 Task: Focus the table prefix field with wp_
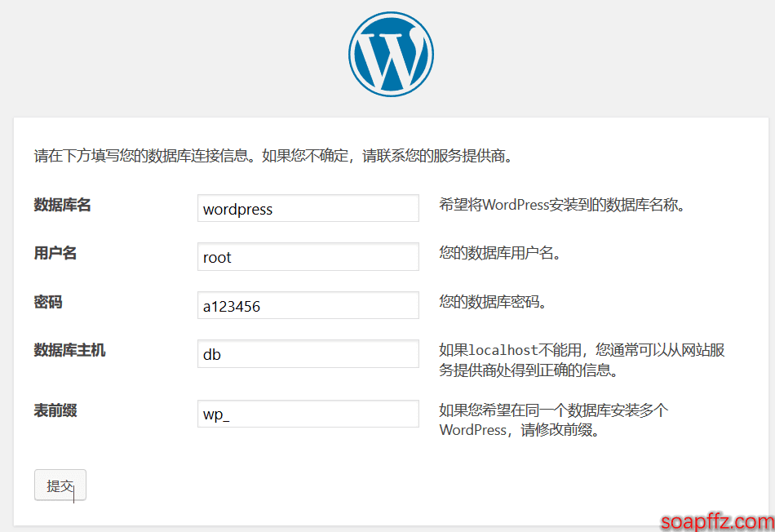(x=308, y=414)
